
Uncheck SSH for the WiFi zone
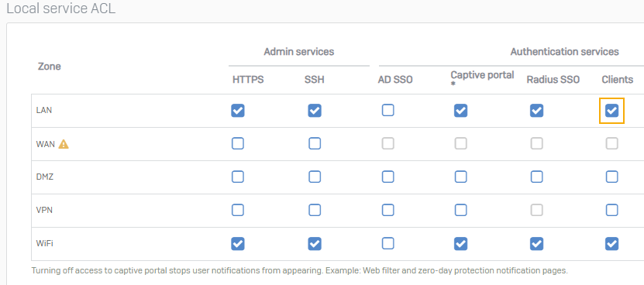[x=315, y=243]
